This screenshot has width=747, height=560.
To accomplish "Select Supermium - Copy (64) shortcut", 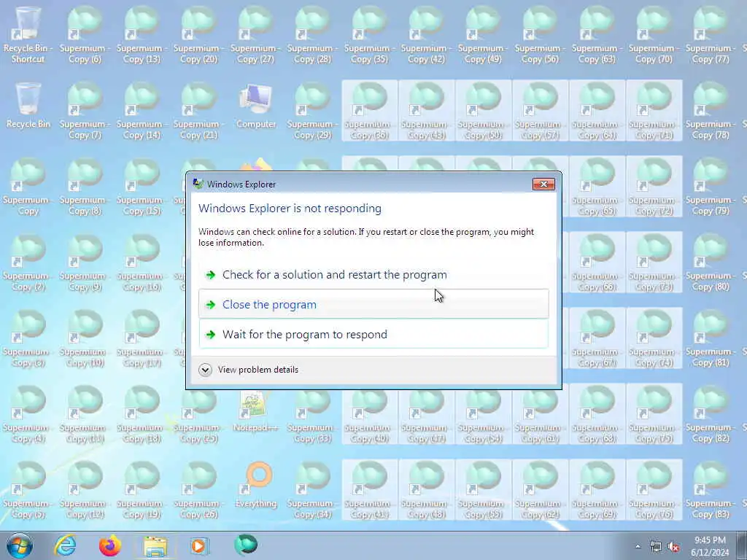I will (597, 111).
